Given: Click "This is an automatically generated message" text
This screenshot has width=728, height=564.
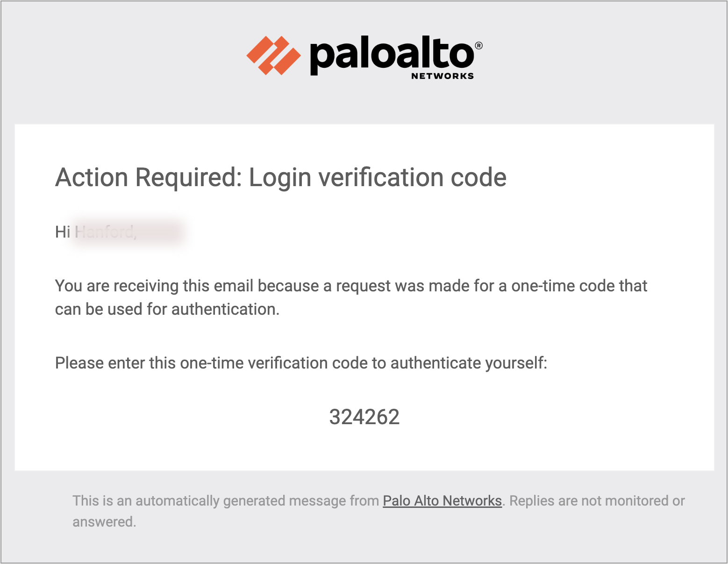Looking at the screenshot, I should click(x=225, y=501).
